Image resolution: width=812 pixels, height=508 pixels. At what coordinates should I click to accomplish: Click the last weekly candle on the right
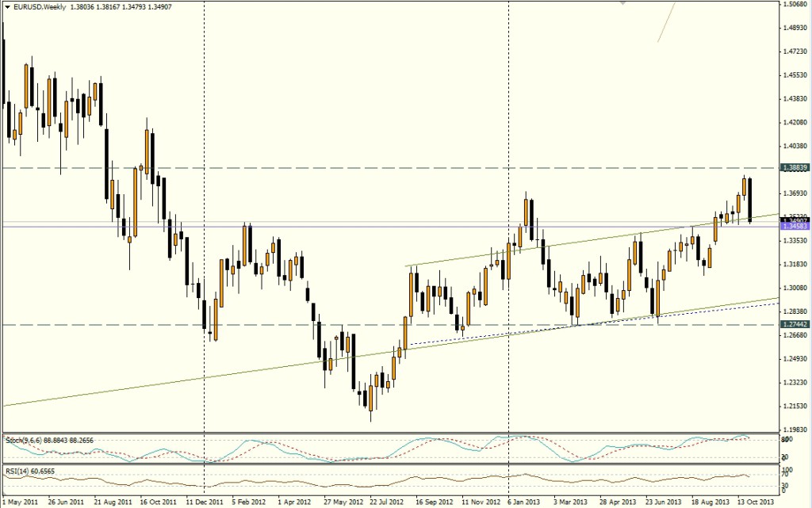click(750, 201)
